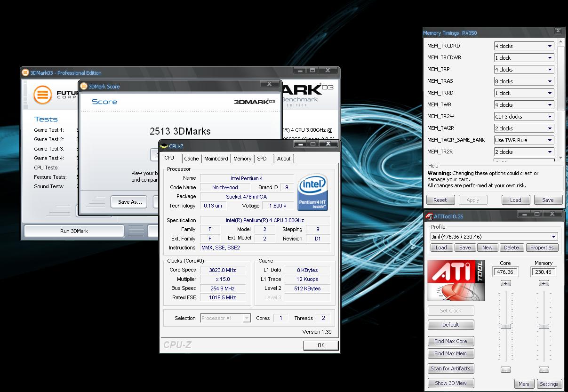This screenshot has width=568, height=392.
Task: Click OK in CPU-Z window
Action: click(321, 345)
